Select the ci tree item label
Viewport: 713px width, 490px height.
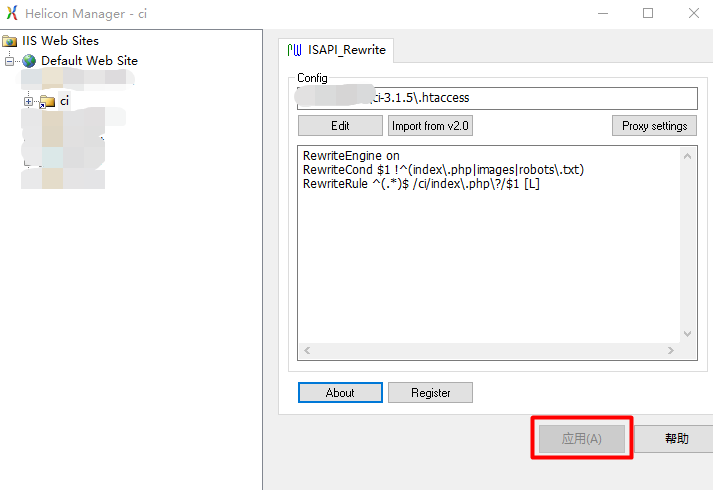(64, 101)
